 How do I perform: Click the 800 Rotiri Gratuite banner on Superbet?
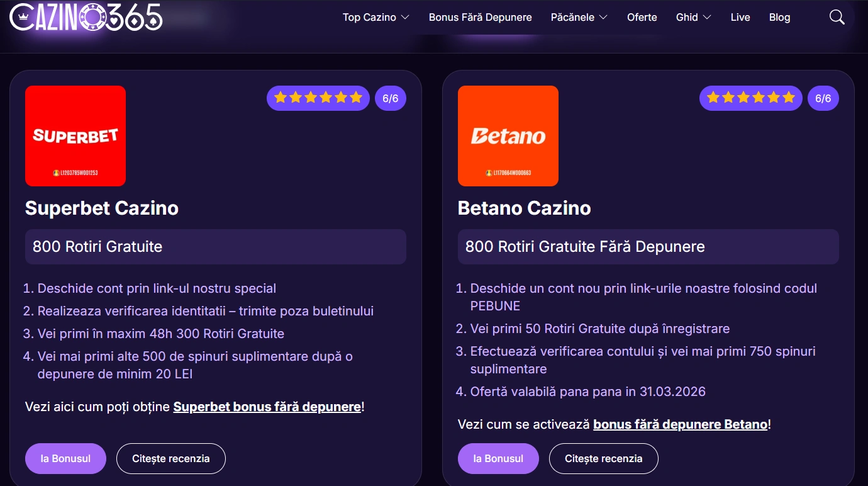coord(215,247)
